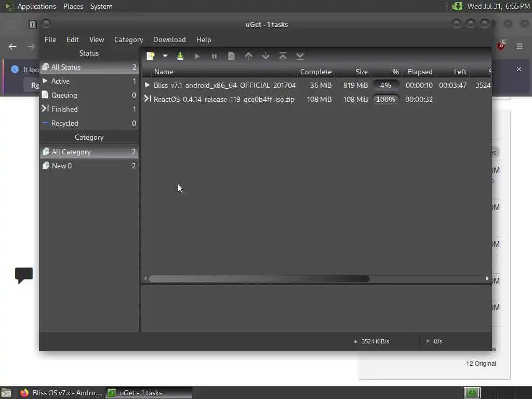Open the Edit menu in uGet
Image resolution: width=532 pixels, height=399 pixels.
click(x=73, y=39)
